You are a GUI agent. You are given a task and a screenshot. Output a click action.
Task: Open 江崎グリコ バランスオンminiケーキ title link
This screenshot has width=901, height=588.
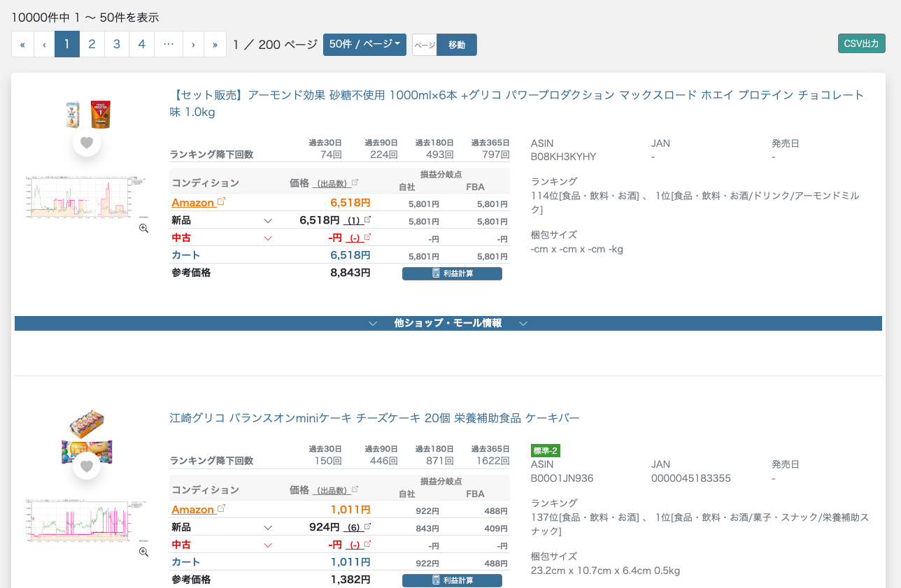375,418
